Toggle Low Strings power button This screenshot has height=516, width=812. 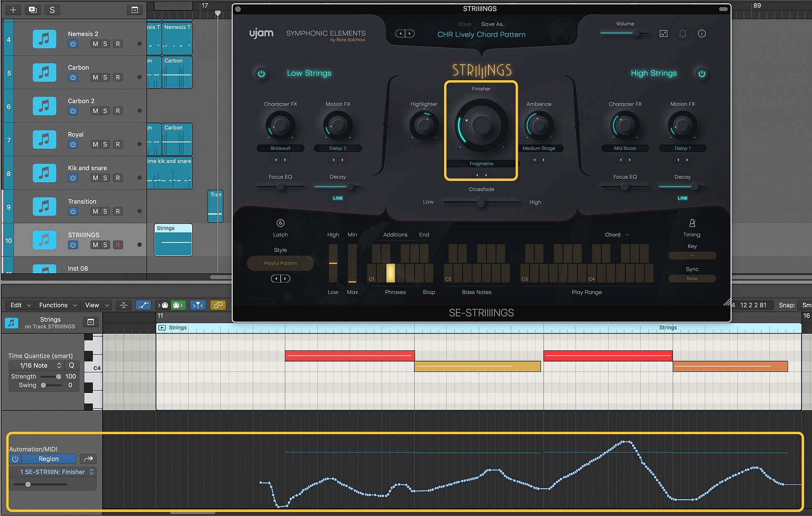pos(261,74)
